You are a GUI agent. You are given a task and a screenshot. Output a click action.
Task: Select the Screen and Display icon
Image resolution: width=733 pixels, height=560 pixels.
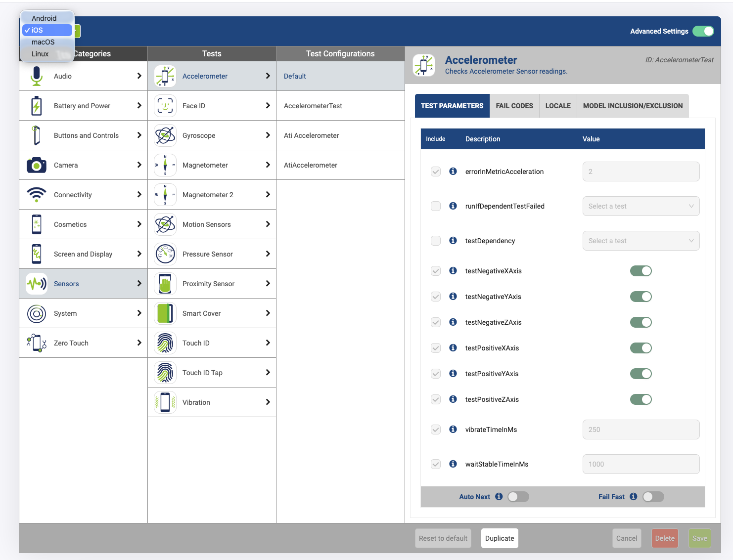coord(36,254)
